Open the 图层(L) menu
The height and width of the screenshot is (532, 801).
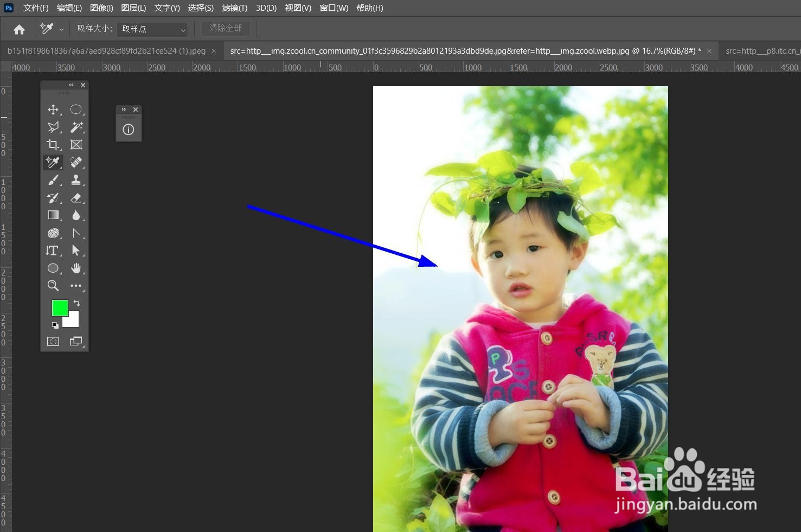coord(133,8)
